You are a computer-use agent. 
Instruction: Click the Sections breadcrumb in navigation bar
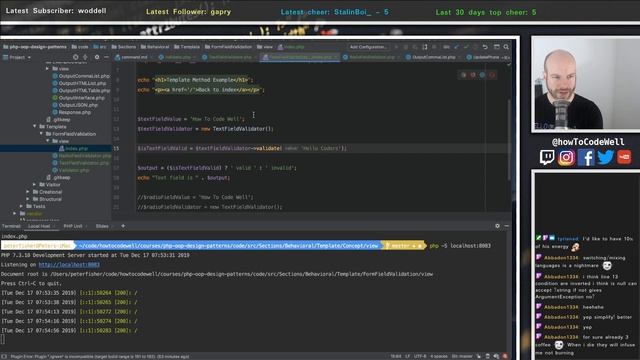tap(123, 47)
